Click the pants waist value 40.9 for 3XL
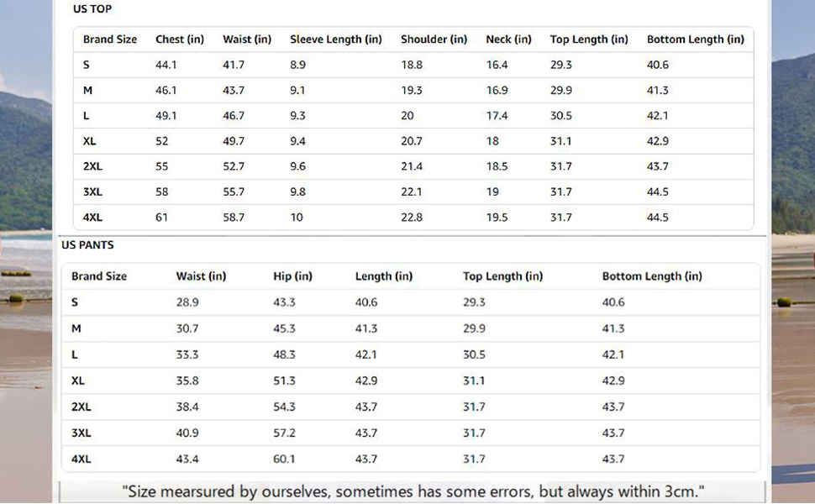 [x=187, y=433]
